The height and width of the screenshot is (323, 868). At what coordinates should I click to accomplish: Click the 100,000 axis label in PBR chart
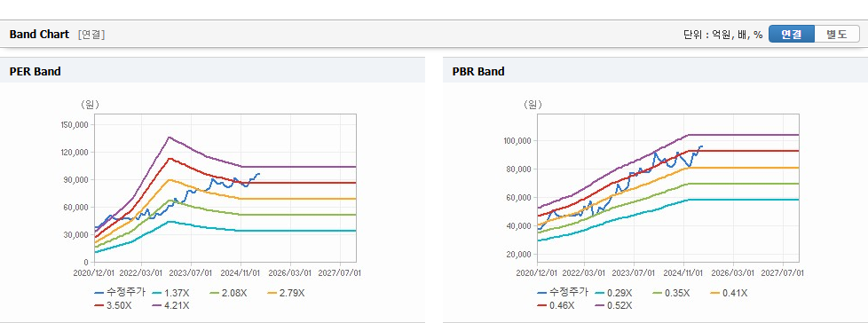coord(517,141)
